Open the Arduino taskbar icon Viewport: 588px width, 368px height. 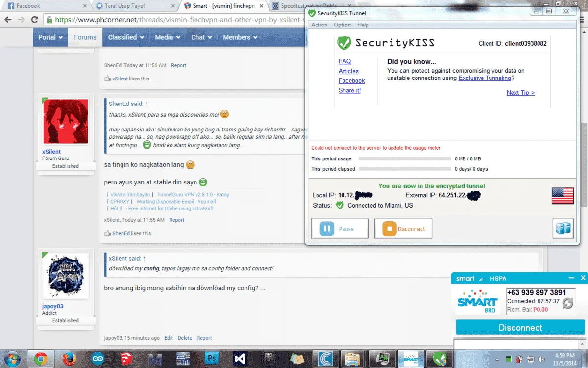pos(98,359)
